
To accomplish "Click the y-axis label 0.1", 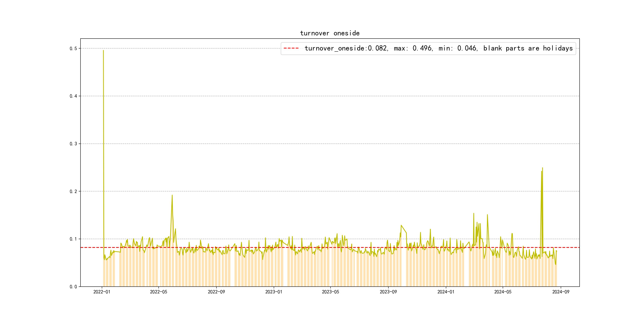I will click(73, 239).
